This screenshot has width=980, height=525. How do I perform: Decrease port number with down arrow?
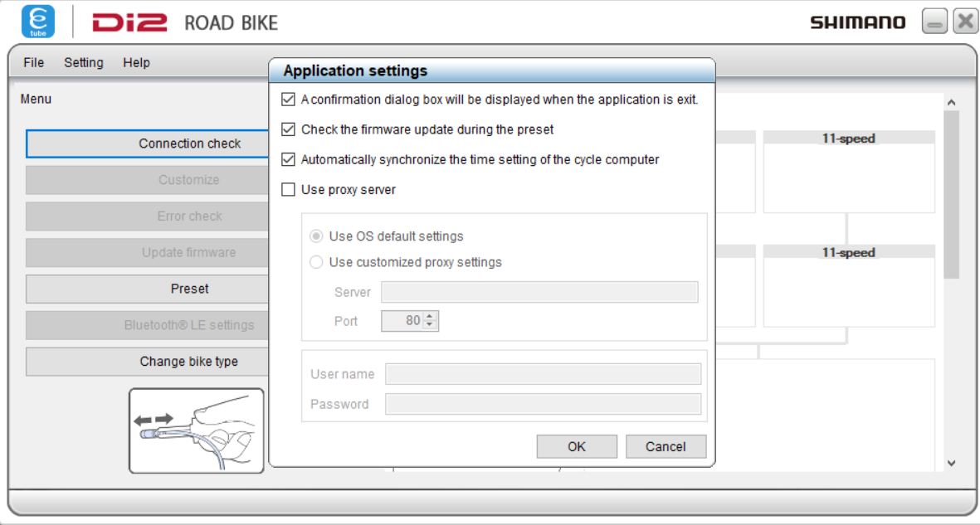tap(430, 325)
